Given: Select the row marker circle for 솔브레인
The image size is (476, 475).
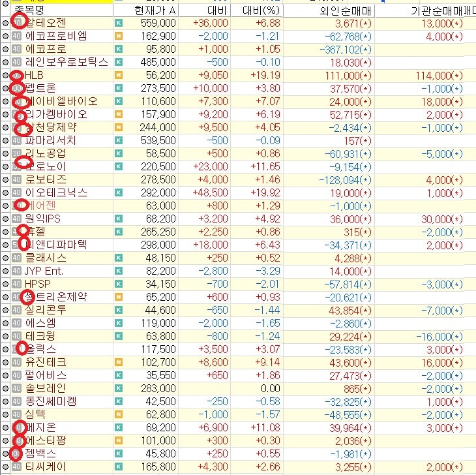Looking at the screenshot, I should click(5, 388).
